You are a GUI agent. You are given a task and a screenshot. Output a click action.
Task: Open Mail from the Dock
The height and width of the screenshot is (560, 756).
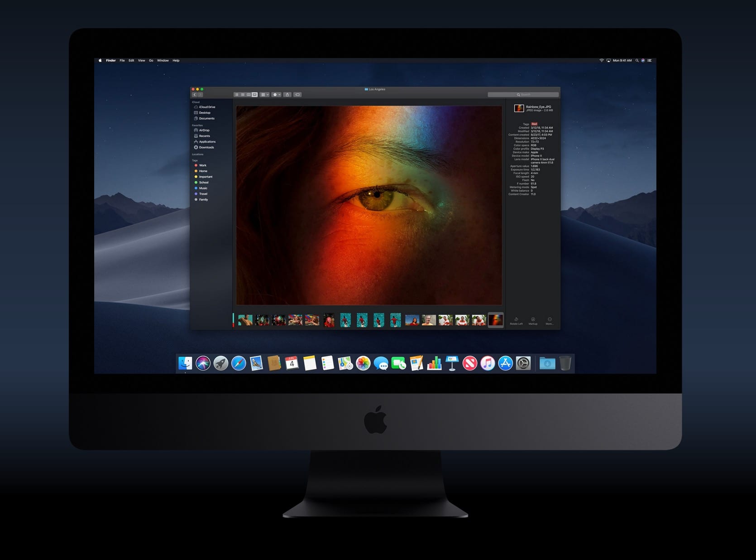point(256,363)
